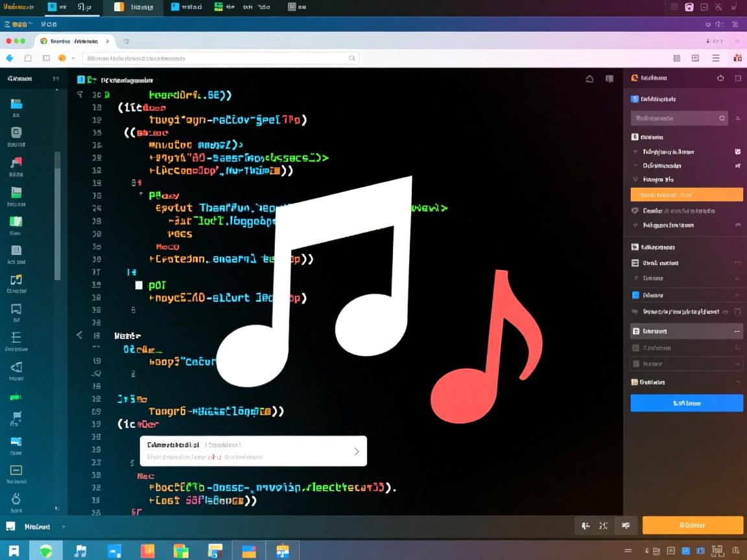Click the right arrow on the white popup
Screen dimensions: 747x560
[356, 451]
